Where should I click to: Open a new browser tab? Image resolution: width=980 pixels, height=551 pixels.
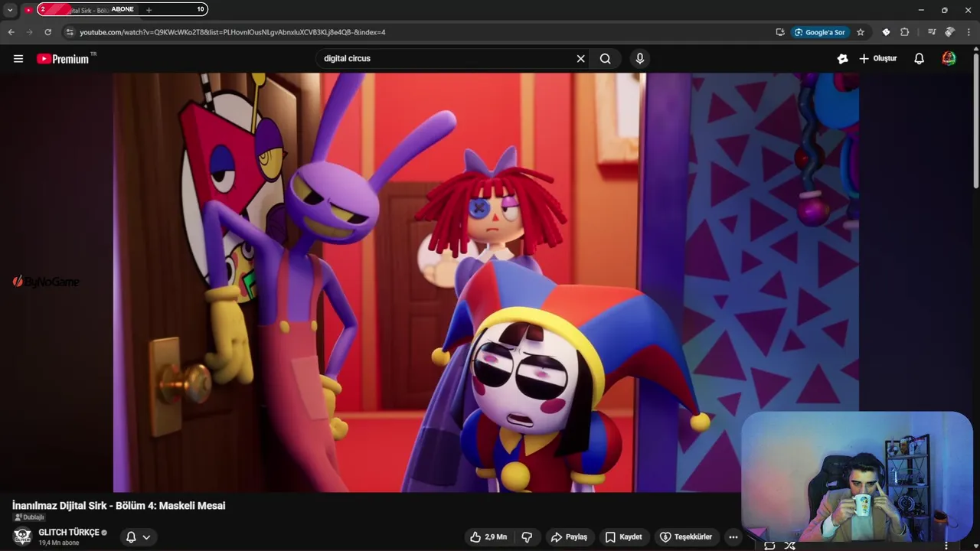149,10
